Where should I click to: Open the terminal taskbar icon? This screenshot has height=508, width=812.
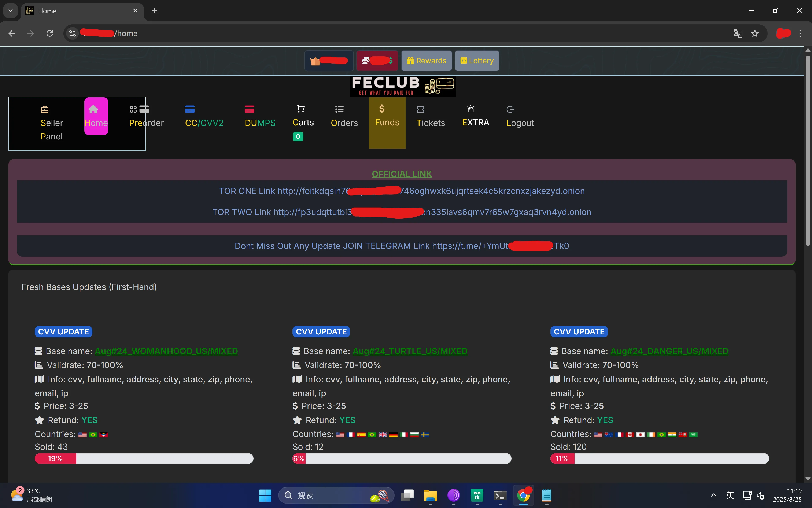[500, 495]
